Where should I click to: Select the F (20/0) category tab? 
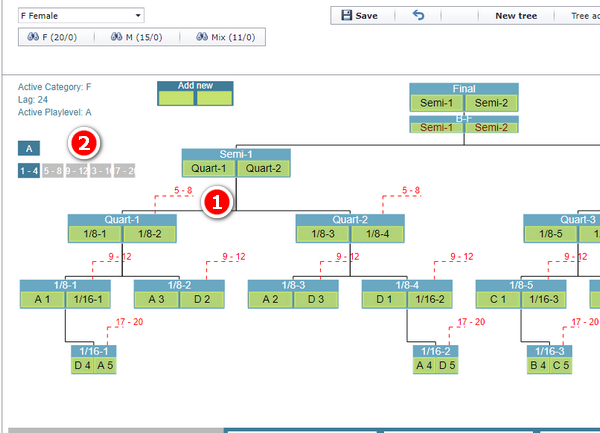pyautogui.click(x=52, y=37)
